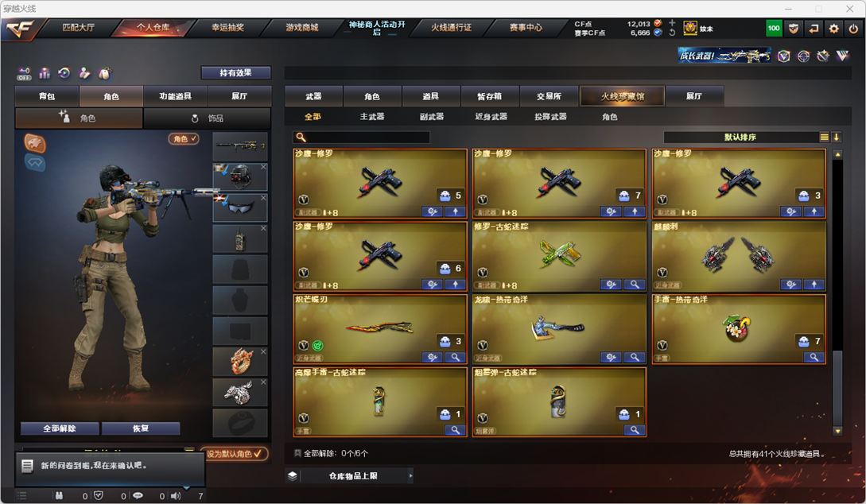Screen dimensions: 866x504
Task: Click the sound speaker icon in status bar
Action: 176,496
